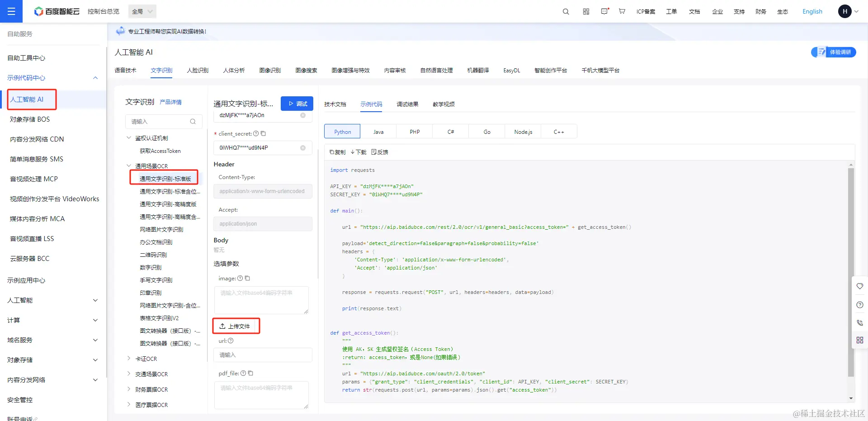Click the code panel scrollbar up arrow

point(851,165)
